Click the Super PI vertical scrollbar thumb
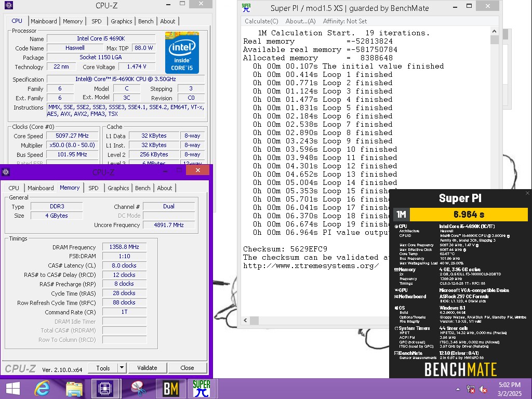 click(495, 39)
